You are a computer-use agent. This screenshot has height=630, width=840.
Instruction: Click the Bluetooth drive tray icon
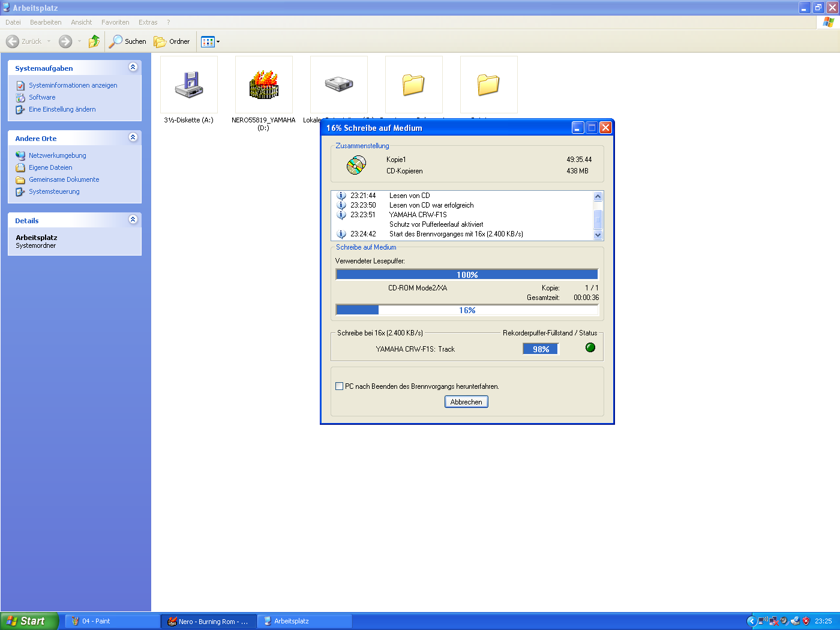pos(795,621)
